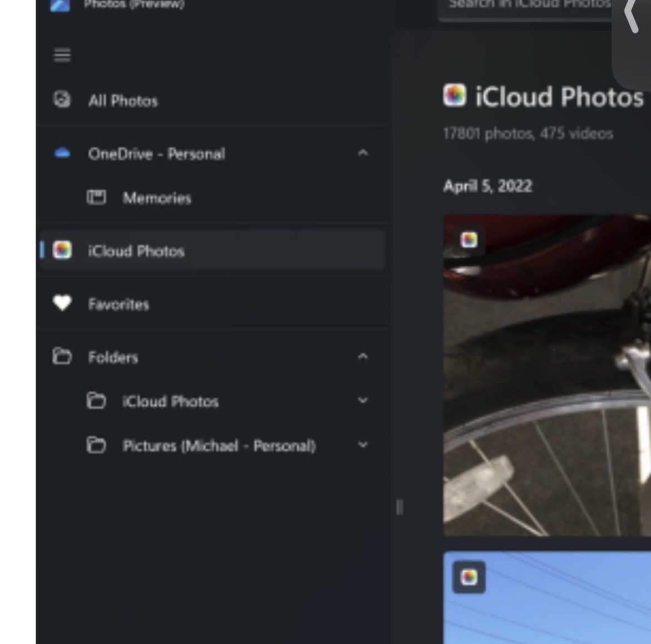Click the Photos app logo in title bar
Screen dimensions: 651x644
click(60, 5)
